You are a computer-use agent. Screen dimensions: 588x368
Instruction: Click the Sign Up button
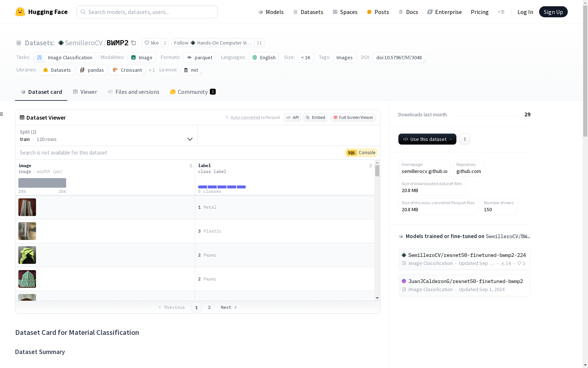(x=553, y=12)
